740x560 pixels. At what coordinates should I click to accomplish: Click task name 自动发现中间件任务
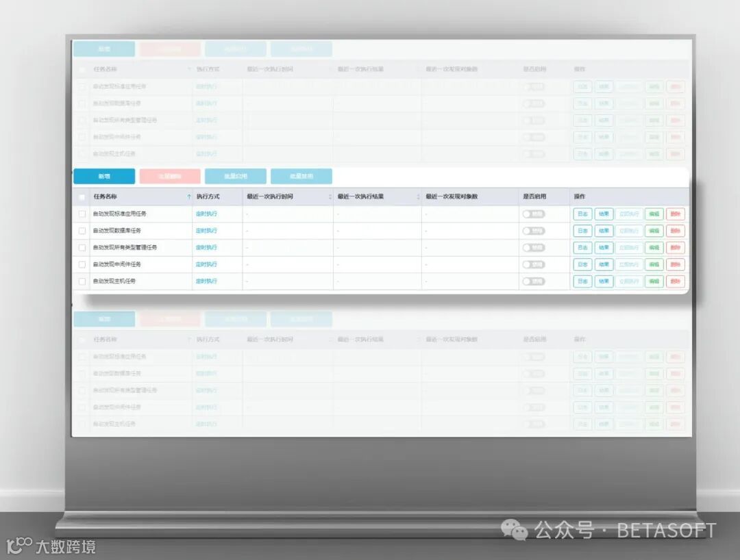(116, 264)
